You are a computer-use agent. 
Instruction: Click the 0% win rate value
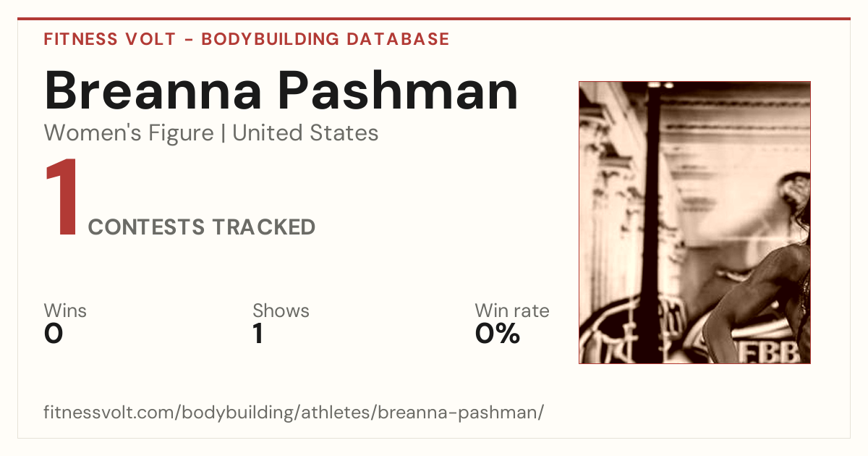(x=498, y=334)
